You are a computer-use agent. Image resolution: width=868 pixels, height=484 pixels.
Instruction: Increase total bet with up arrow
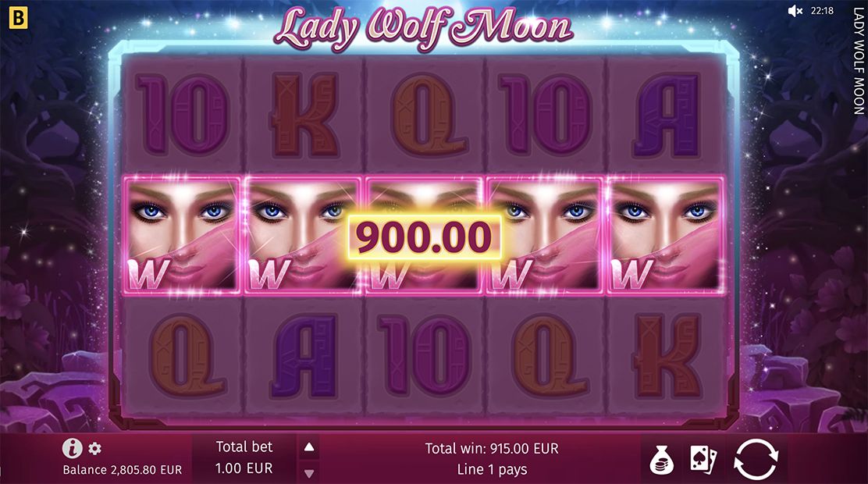[309, 447]
